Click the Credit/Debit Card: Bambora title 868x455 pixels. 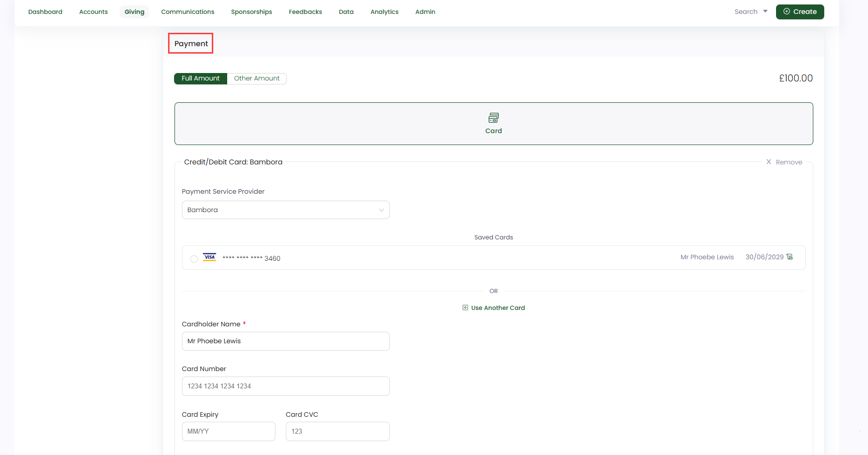pos(233,162)
